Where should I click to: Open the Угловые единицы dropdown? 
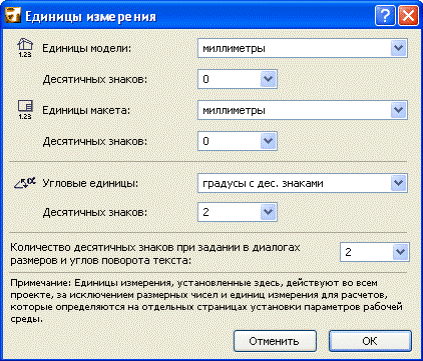pos(302,183)
